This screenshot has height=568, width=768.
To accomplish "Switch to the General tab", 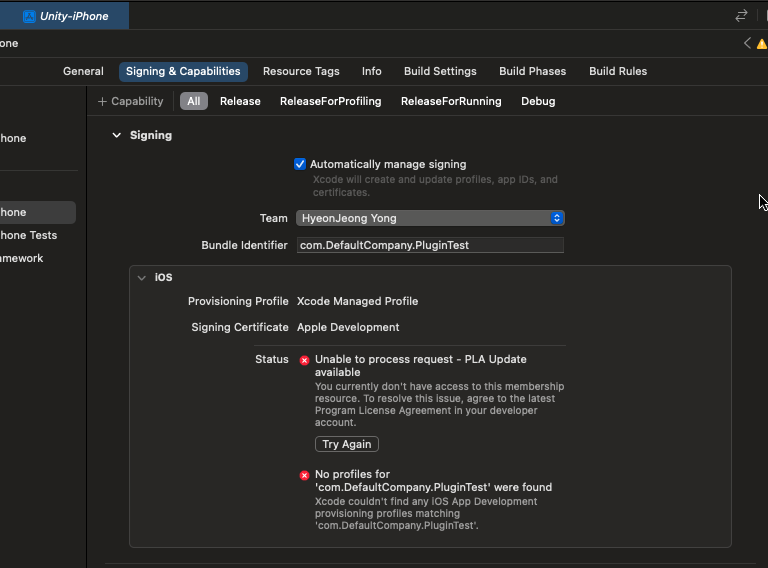I will pyautogui.click(x=83, y=71).
